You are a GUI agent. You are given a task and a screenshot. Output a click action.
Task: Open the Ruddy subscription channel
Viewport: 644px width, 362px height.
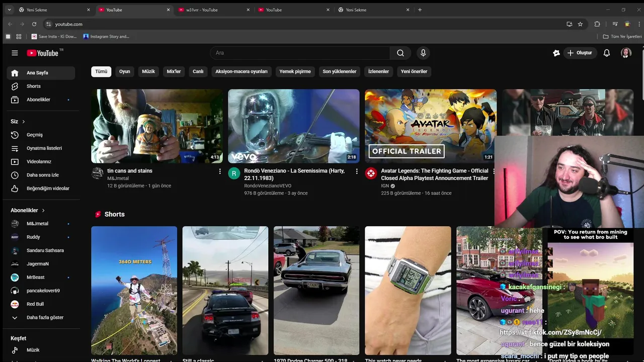[41, 237]
